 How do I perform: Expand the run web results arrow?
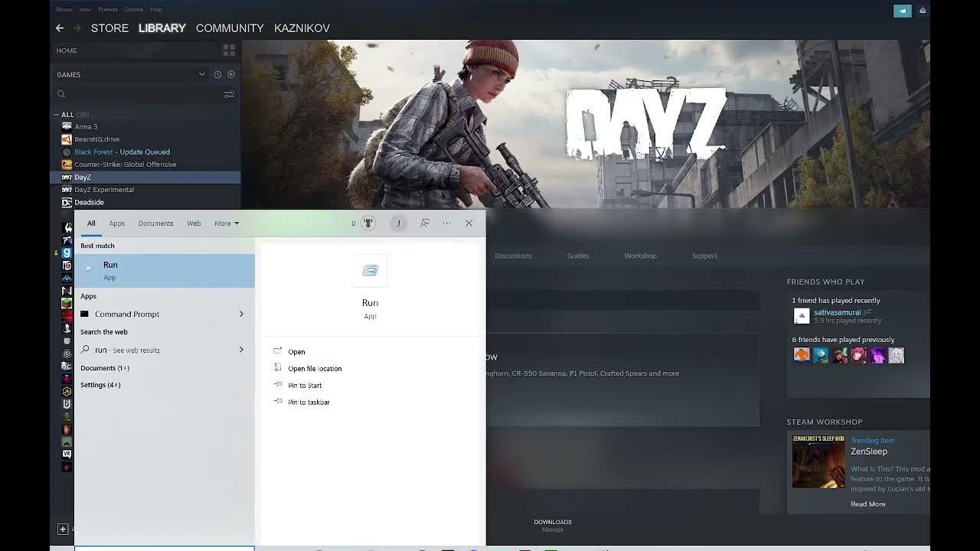click(241, 350)
